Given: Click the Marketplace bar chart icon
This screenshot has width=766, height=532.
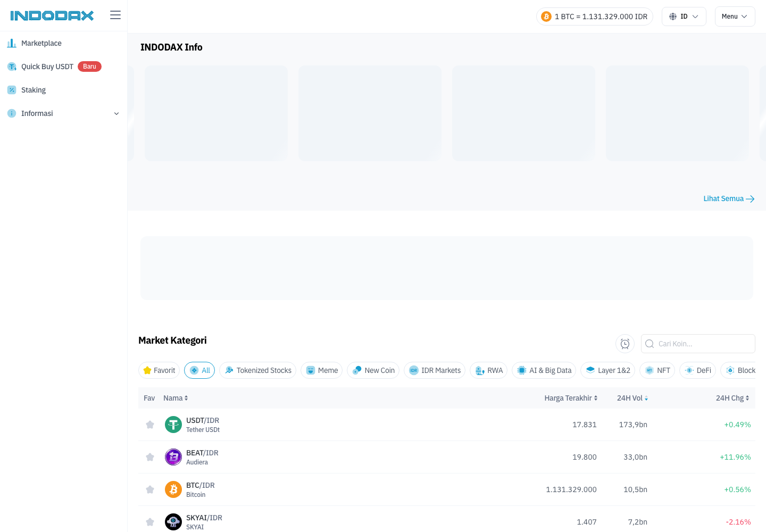Looking at the screenshot, I should point(12,43).
